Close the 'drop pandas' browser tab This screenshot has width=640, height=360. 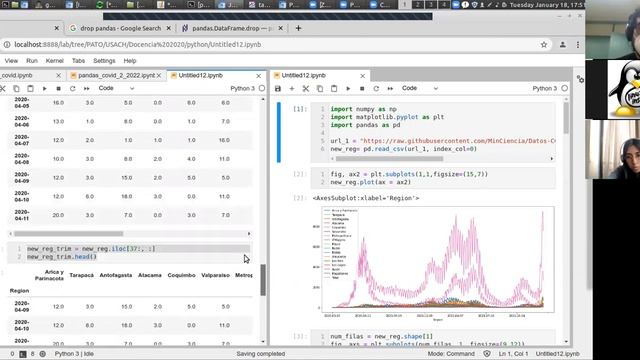[169, 28]
